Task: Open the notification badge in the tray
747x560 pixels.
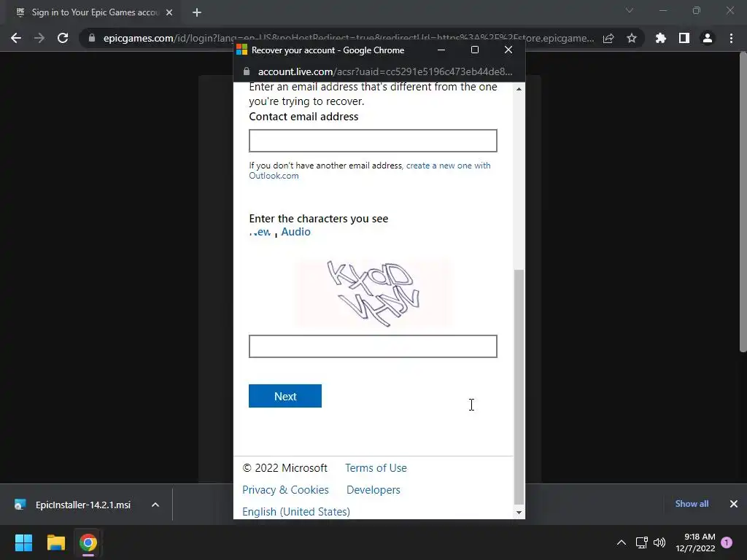Action: (727, 542)
